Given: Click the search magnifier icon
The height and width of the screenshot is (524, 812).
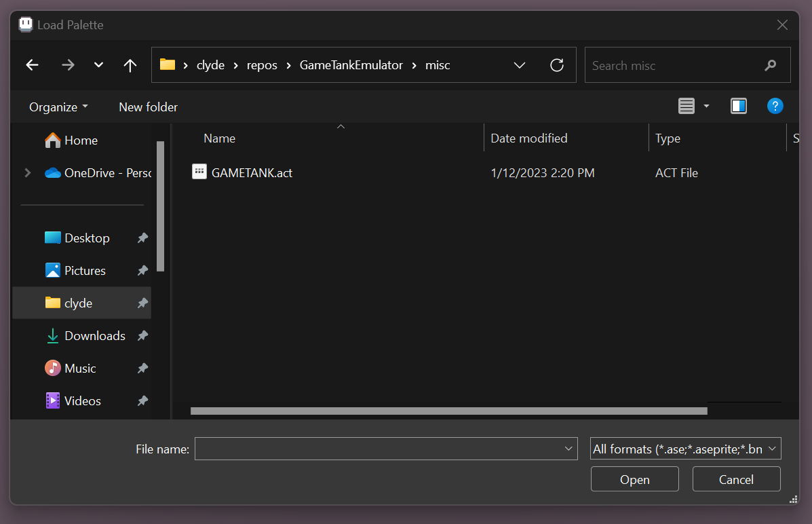Looking at the screenshot, I should (x=770, y=65).
